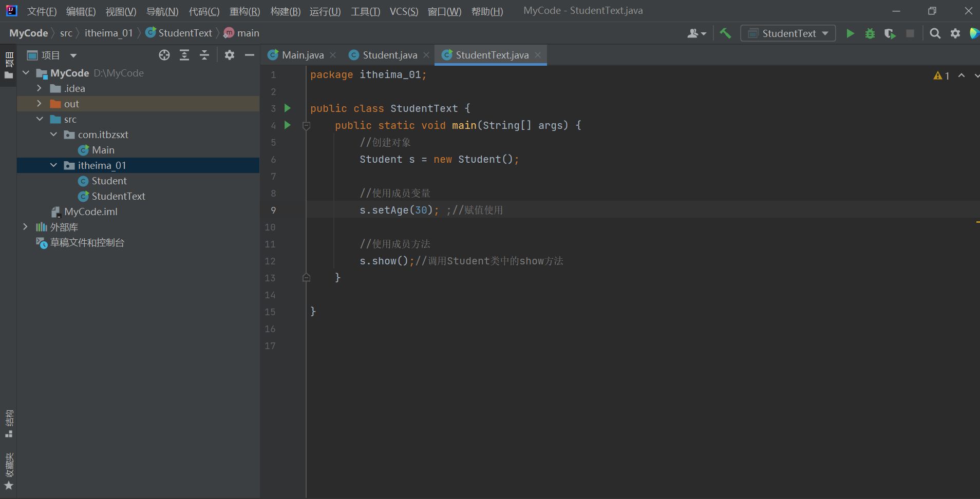Place cursor on s.show() code line
The width and height of the screenshot is (980, 499).
point(461,261)
